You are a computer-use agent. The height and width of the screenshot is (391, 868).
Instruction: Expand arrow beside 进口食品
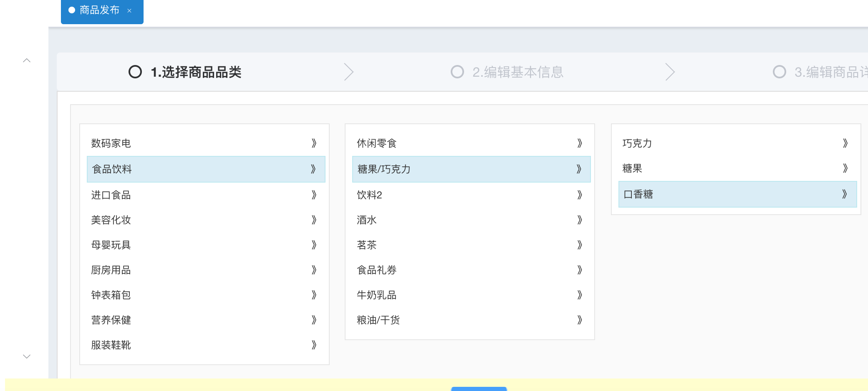coord(314,195)
